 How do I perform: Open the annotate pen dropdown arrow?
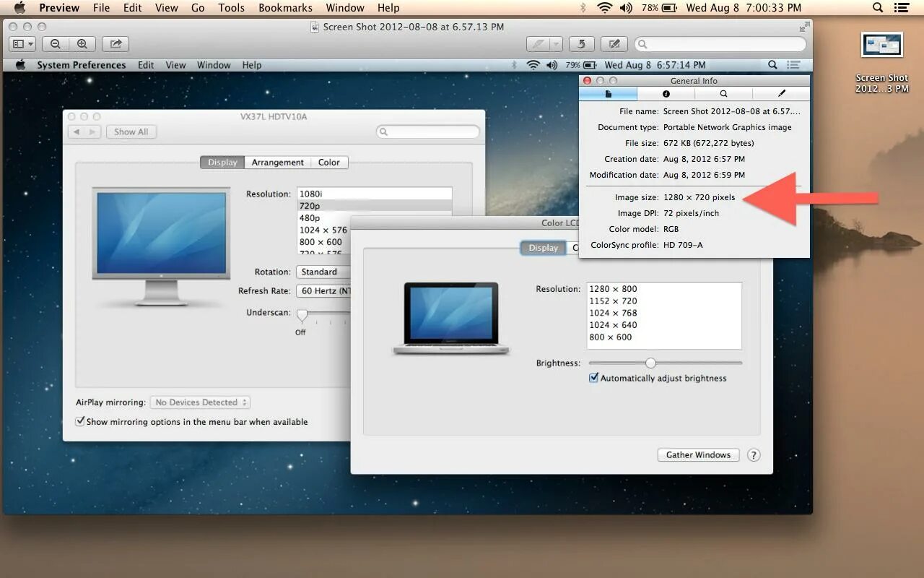pos(556,44)
